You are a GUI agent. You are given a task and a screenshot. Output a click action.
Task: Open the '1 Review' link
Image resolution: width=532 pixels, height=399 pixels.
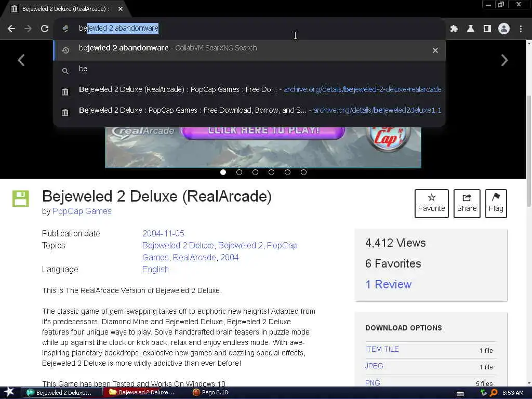(388, 284)
